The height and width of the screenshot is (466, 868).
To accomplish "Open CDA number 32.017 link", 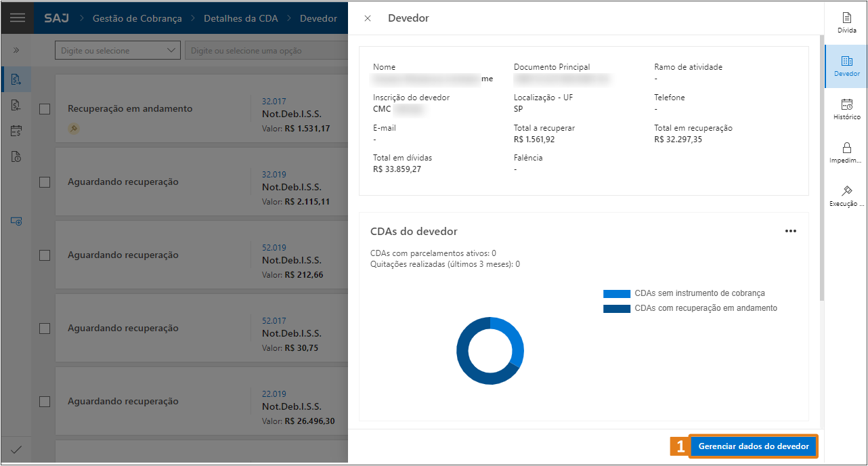I will [x=274, y=102].
